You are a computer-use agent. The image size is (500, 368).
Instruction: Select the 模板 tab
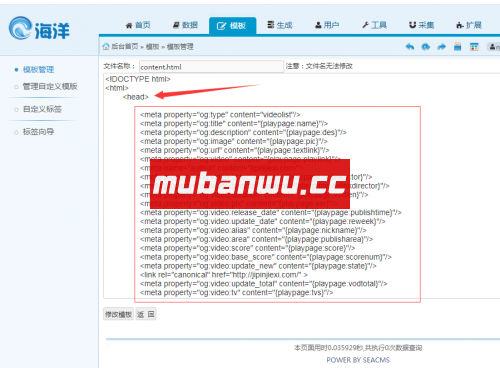point(232,26)
